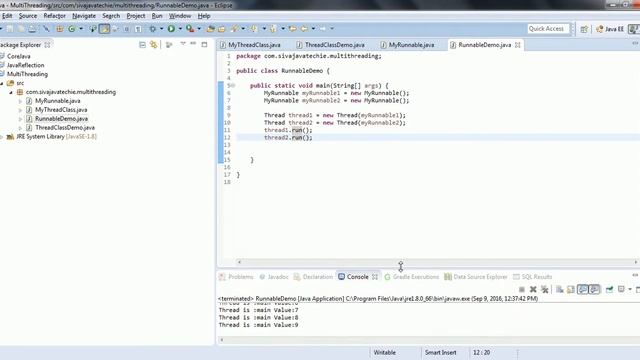Open the Source menu
Screen dimensions: 640x360
[x=28, y=16]
